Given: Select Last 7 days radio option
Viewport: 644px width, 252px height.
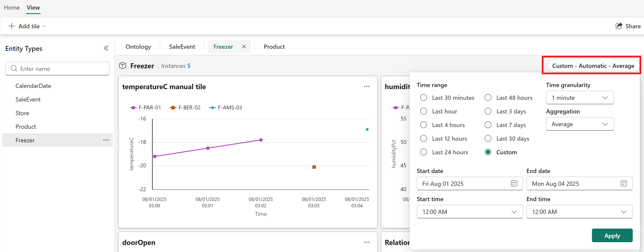Looking at the screenshot, I should point(488,125).
